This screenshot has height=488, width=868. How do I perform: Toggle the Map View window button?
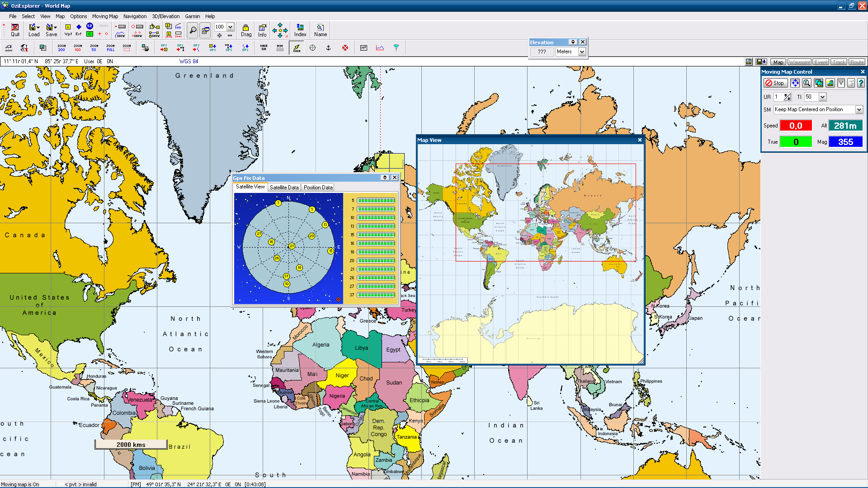click(205, 30)
